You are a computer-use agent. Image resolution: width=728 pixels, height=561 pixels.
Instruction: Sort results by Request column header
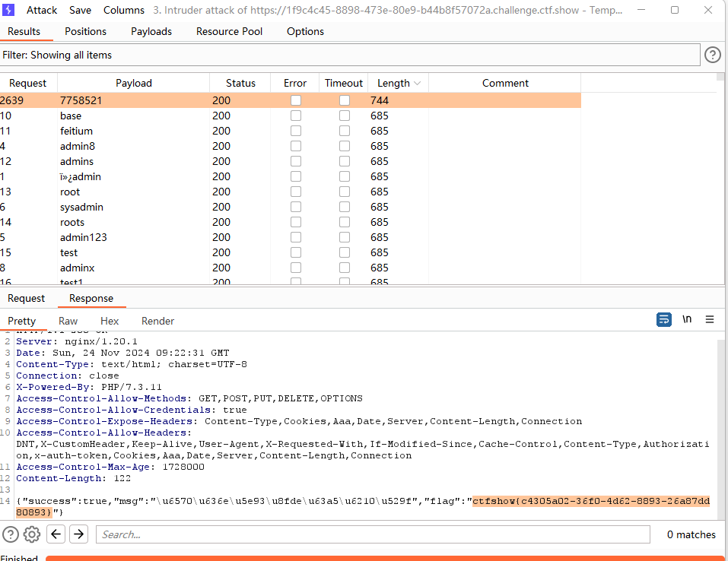(x=28, y=83)
